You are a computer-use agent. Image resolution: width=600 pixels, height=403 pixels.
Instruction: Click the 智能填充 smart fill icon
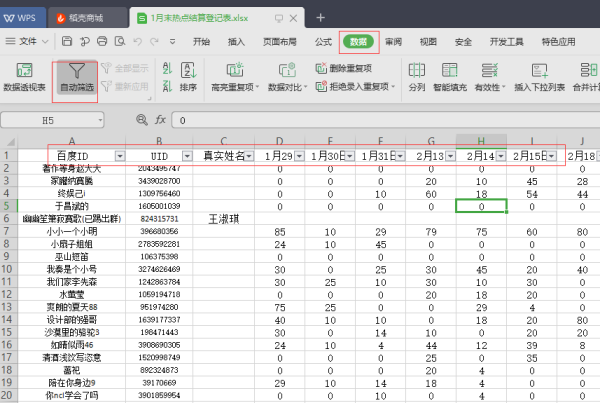click(x=450, y=71)
